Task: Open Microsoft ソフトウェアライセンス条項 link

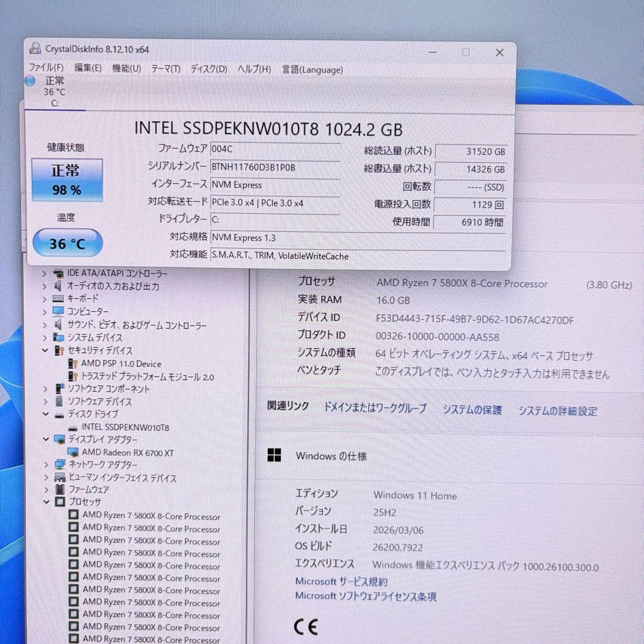Action: 366,596
